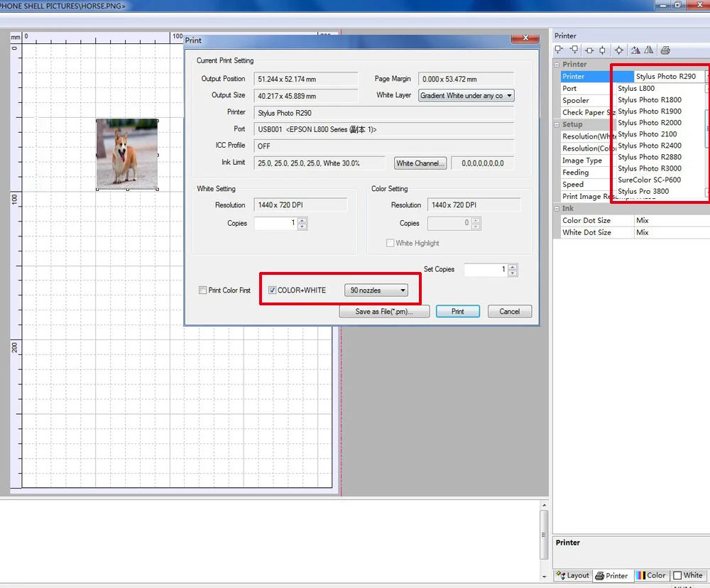The width and height of the screenshot is (710, 588).
Task: Select the Feeding property row
Action: 587,172
